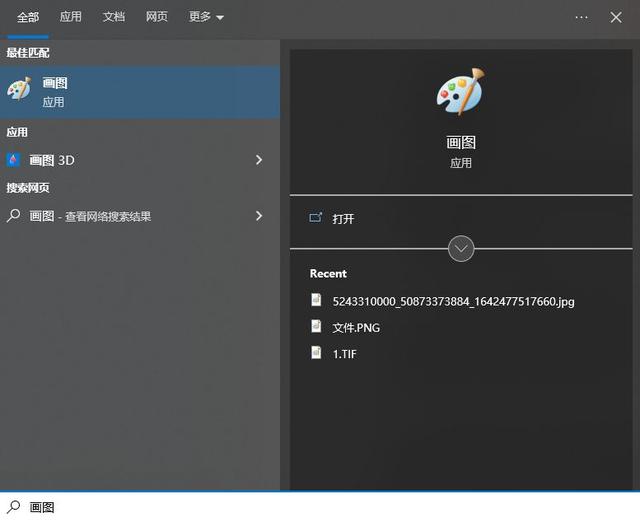Open recent file 1.TIF
The width and height of the screenshot is (640, 522).
tap(344, 354)
